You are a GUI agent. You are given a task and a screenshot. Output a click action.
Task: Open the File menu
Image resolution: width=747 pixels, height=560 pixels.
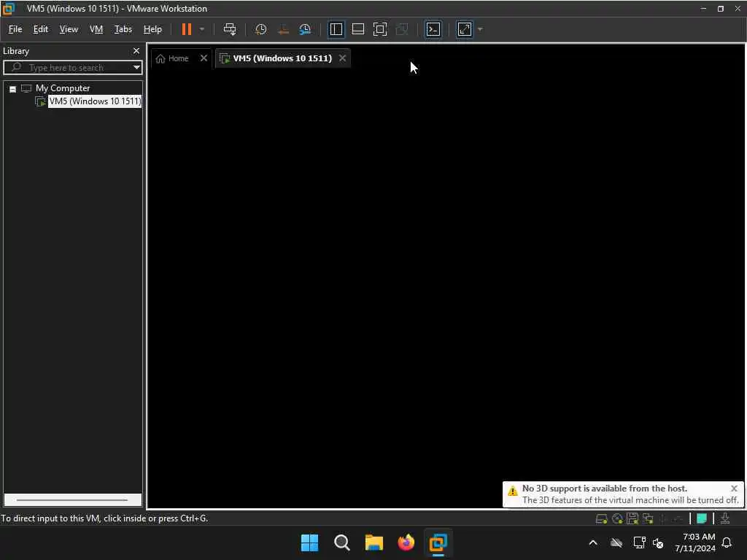[x=15, y=29]
